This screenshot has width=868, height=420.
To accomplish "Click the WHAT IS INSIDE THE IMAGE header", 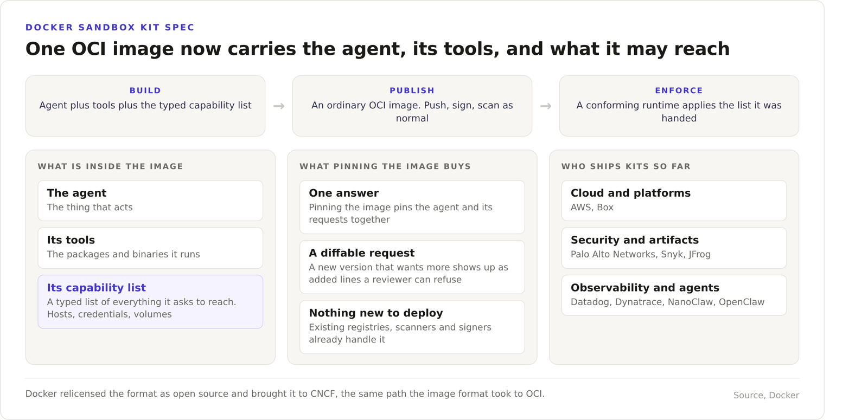I will 111,166.
